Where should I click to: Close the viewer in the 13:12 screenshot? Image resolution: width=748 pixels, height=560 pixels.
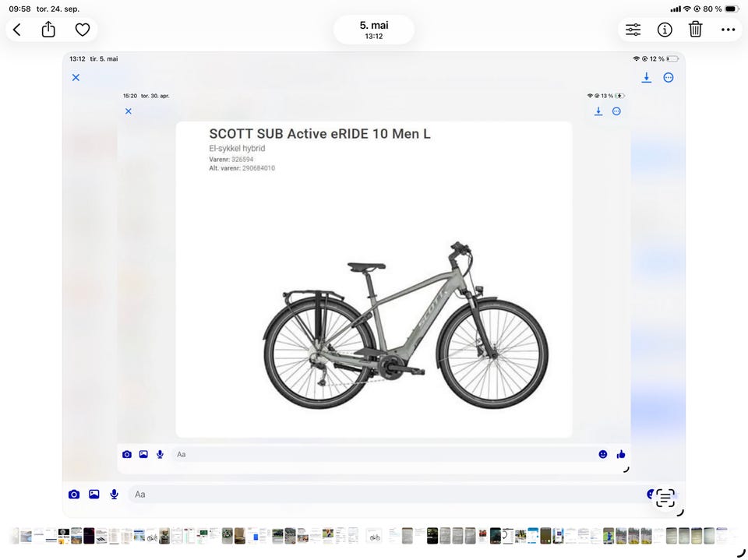tap(76, 77)
